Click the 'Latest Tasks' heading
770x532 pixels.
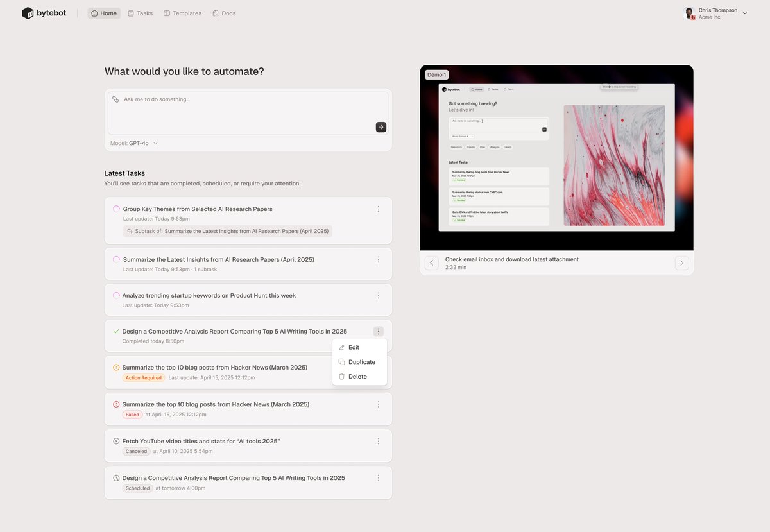(124, 173)
